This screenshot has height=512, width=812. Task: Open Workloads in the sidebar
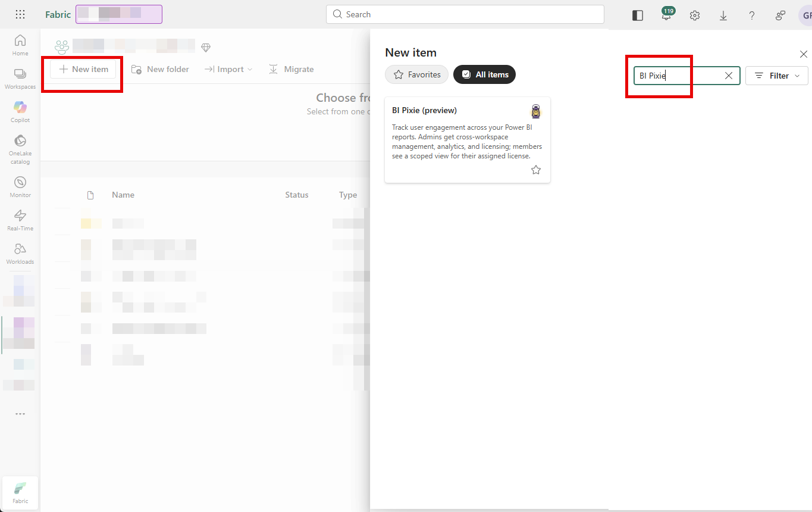tap(20, 254)
